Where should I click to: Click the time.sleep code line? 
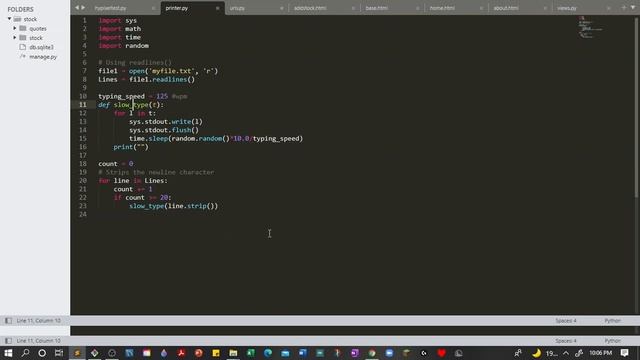(216, 139)
